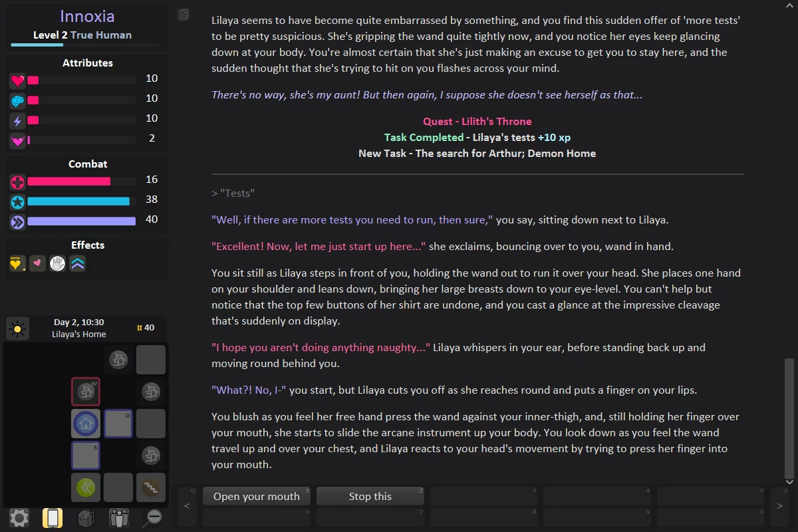
Task: Go to the previous response page arrow
Action: [186, 506]
